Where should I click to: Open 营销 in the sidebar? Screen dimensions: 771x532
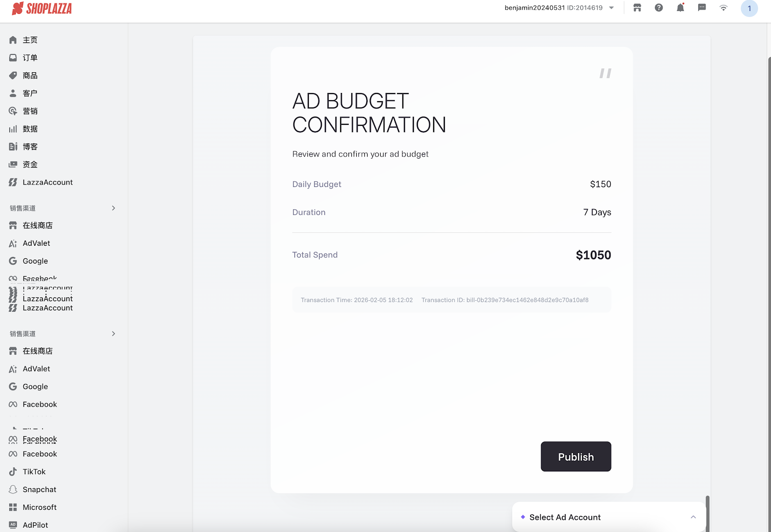click(30, 111)
